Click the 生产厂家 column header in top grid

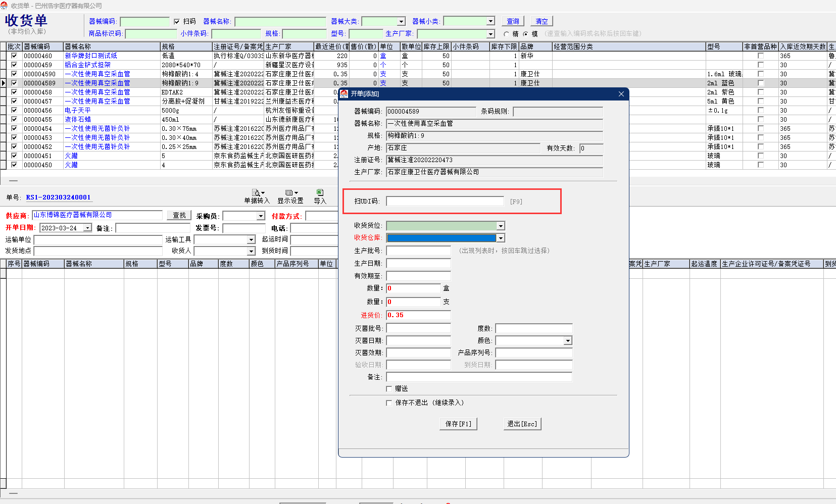(x=288, y=46)
